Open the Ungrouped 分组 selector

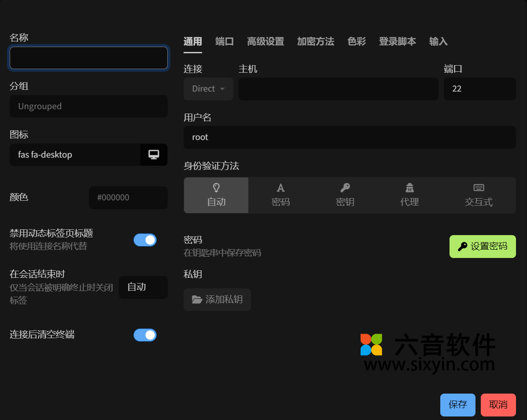pyautogui.click(x=88, y=106)
